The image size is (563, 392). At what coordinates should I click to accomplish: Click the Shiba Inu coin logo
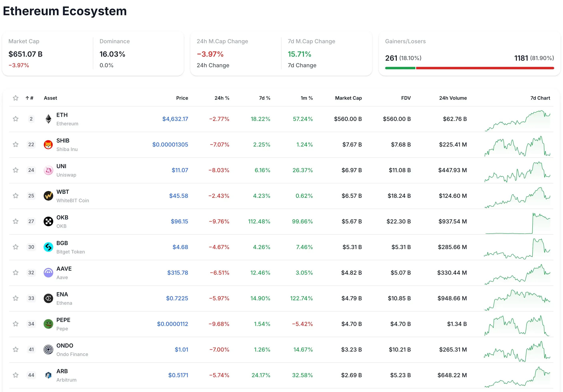(48, 145)
